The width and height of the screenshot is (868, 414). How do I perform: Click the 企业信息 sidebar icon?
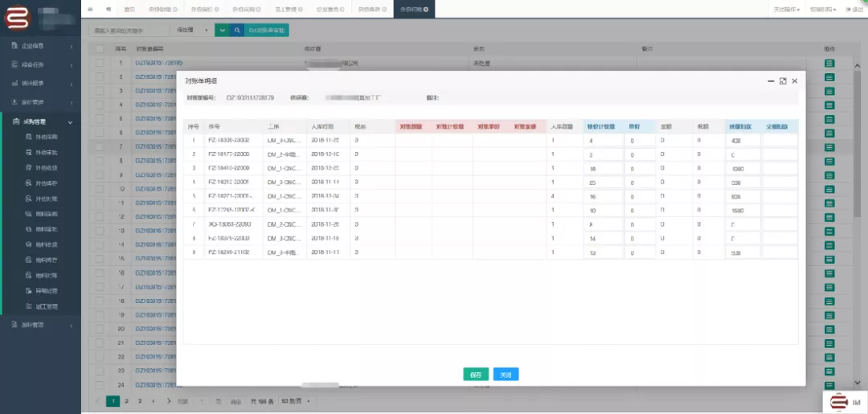[14, 46]
